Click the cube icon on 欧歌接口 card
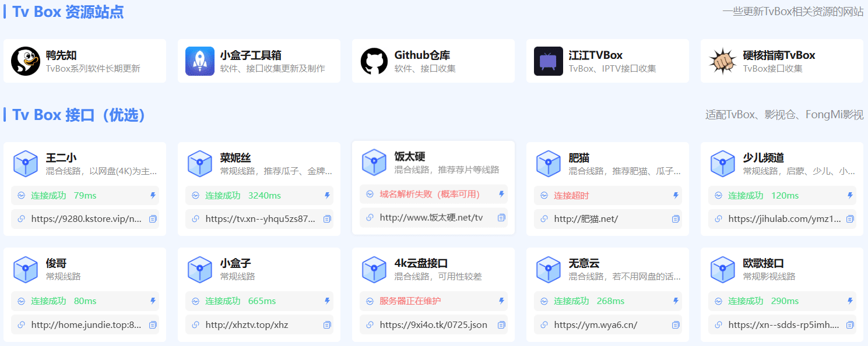Screen dimensions: 868x346 point(723,270)
